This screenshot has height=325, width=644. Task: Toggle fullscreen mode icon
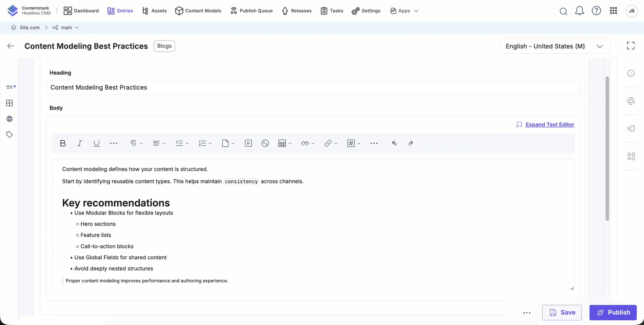[631, 46]
